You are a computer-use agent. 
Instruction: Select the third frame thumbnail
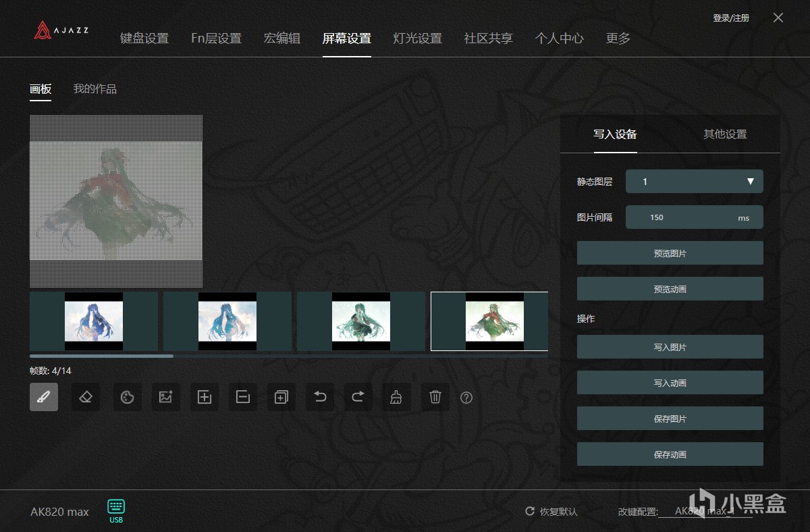(x=361, y=321)
